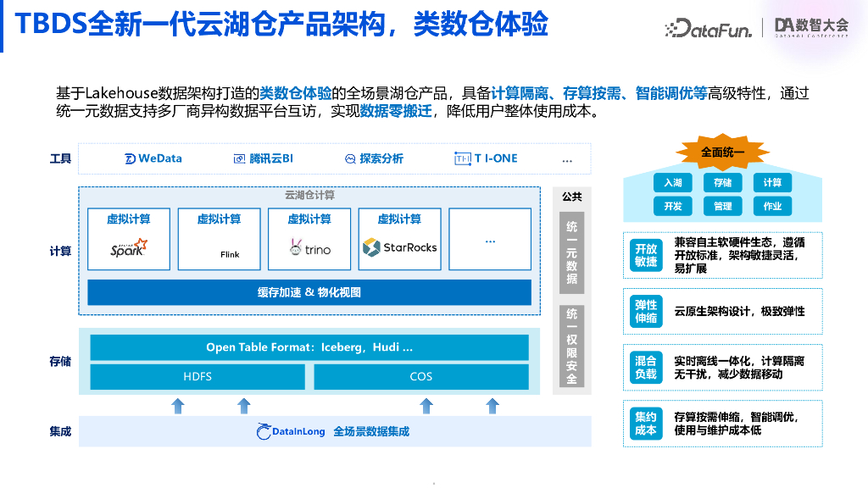The width and height of the screenshot is (868, 488).
Task: Click the 全面统一 starburst badge
Action: [722, 152]
